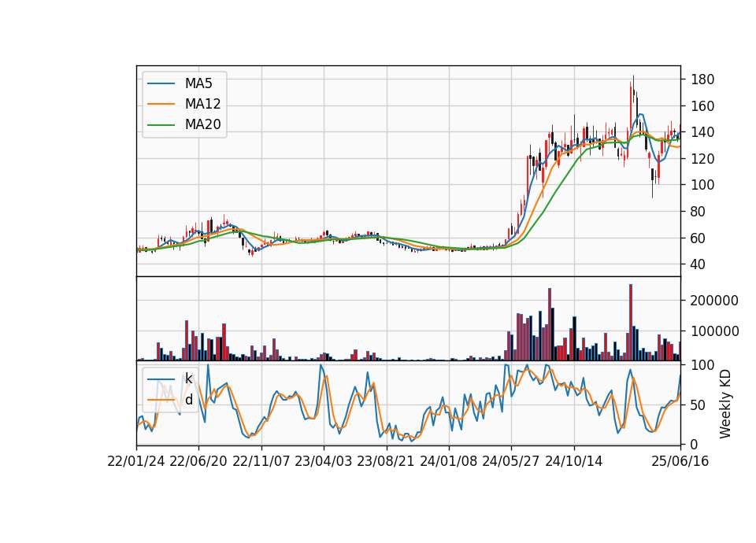This screenshot has width=756, height=543.
Task: Click the 40 price axis tick
Action: pos(699,264)
